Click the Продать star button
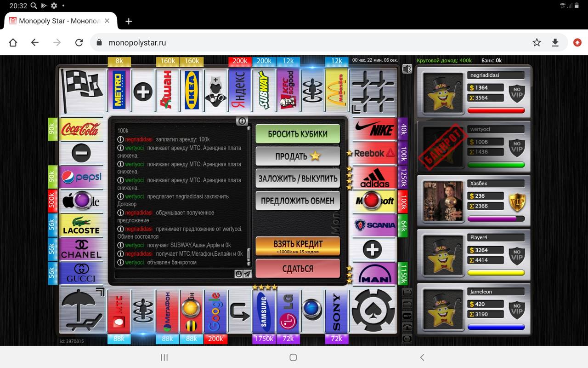The image size is (588, 368). click(298, 156)
